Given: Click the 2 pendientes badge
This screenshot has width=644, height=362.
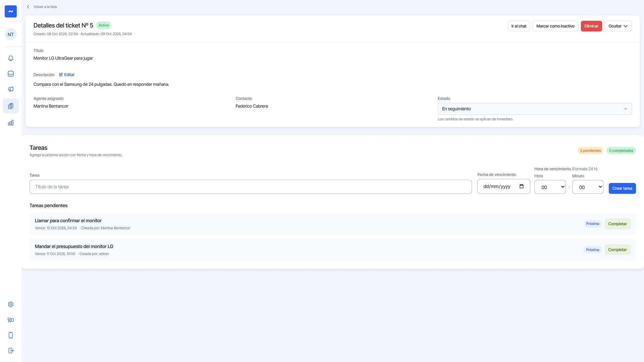Looking at the screenshot, I should click(x=590, y=150).
